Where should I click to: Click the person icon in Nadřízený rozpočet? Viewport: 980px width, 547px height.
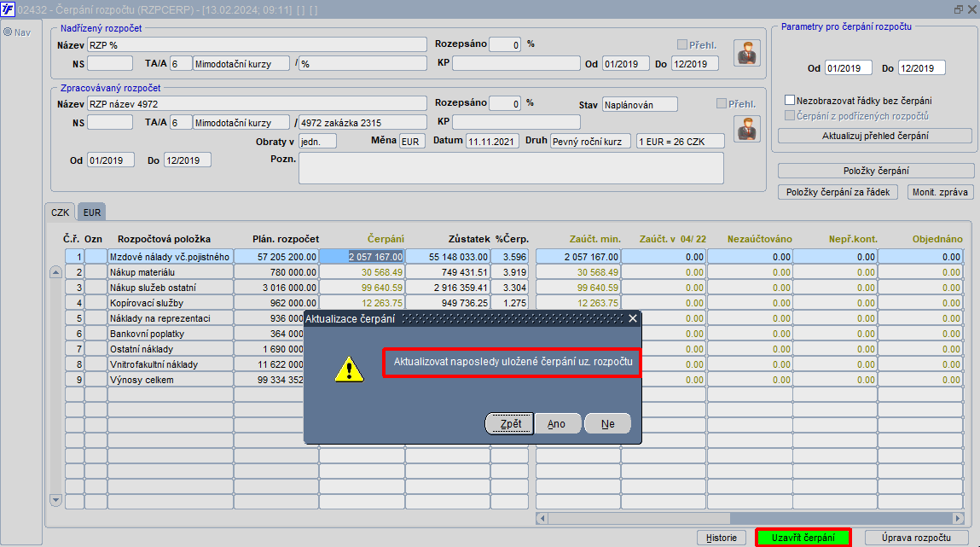tap(747, 53)
